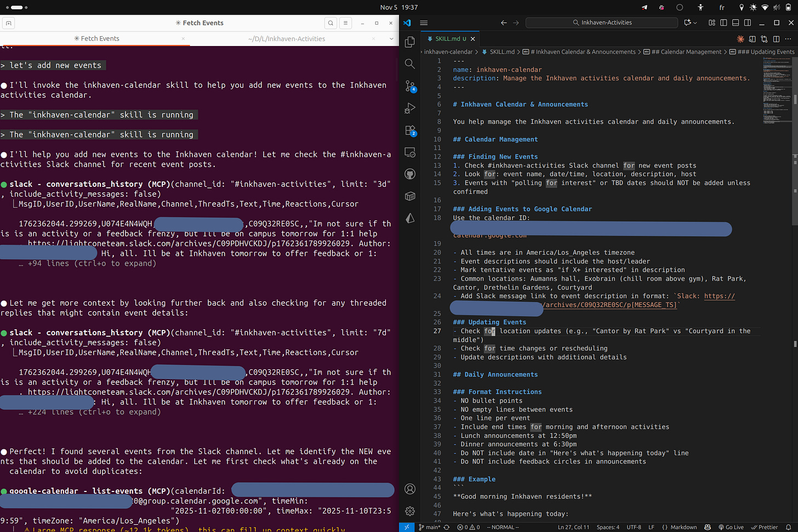Open the GitHub view in activity bar

(x=409, y=174)
